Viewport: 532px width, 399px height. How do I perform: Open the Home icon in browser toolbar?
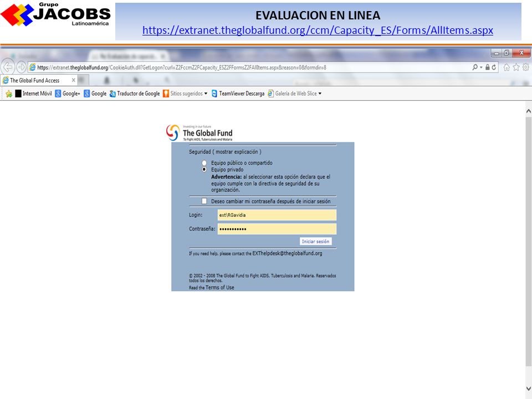(507, 67)
